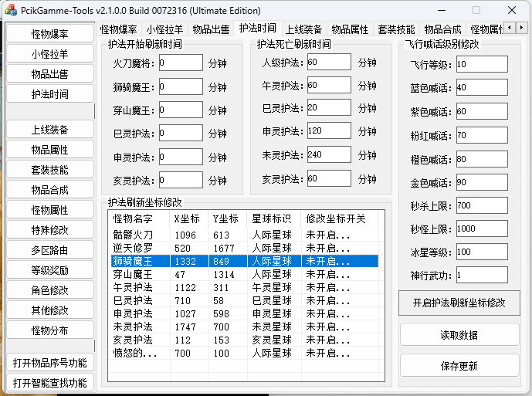The height and width of the screenshot is (396, 532).
Task: Select the 未灵护法 row in coordinate list
Action: pyautogui.click(x=243, y=327)
